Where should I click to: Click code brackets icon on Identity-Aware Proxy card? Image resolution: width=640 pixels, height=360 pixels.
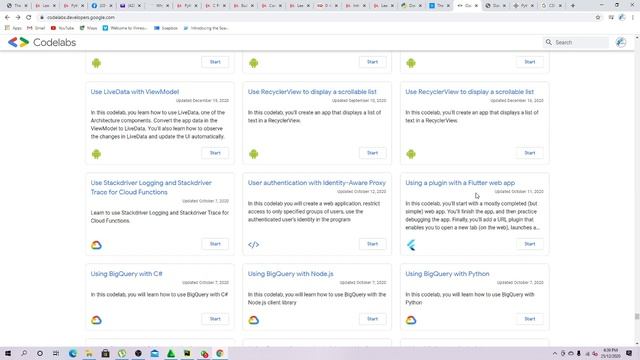253,245
